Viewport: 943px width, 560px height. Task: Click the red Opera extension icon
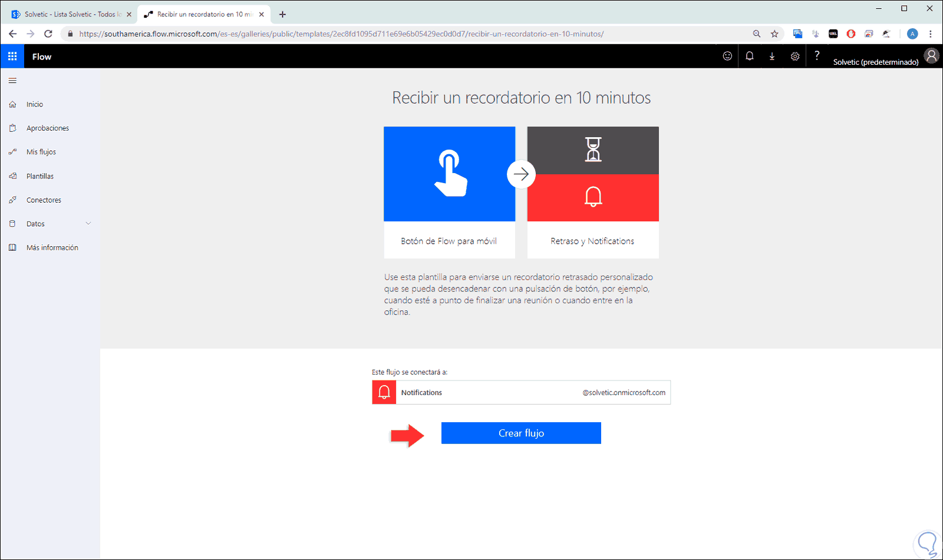[851, 34]
